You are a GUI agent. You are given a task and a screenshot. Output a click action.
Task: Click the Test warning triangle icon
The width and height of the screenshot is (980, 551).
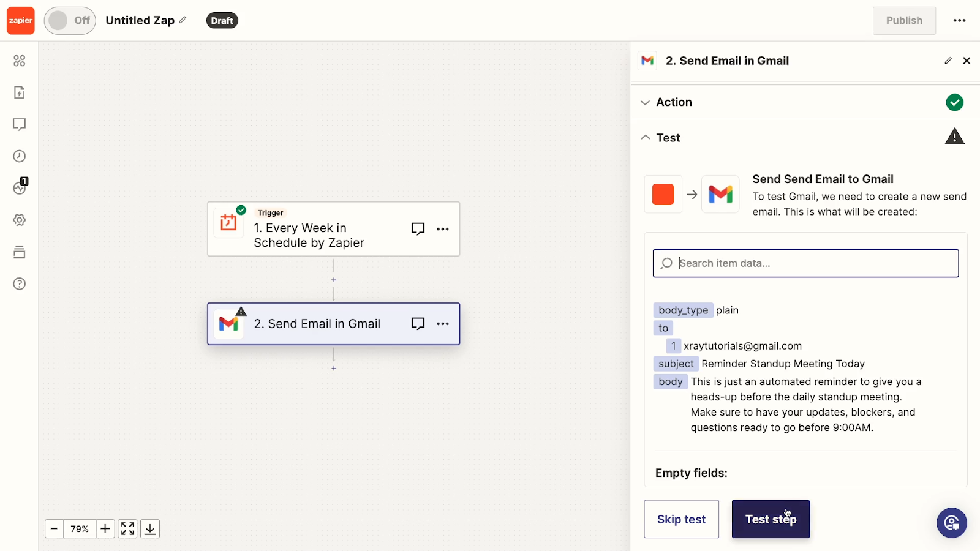[954, 137]
